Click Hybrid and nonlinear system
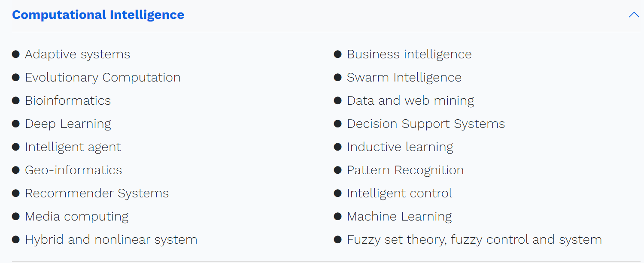This screenshot has height=263, width=644. (111, 240)
